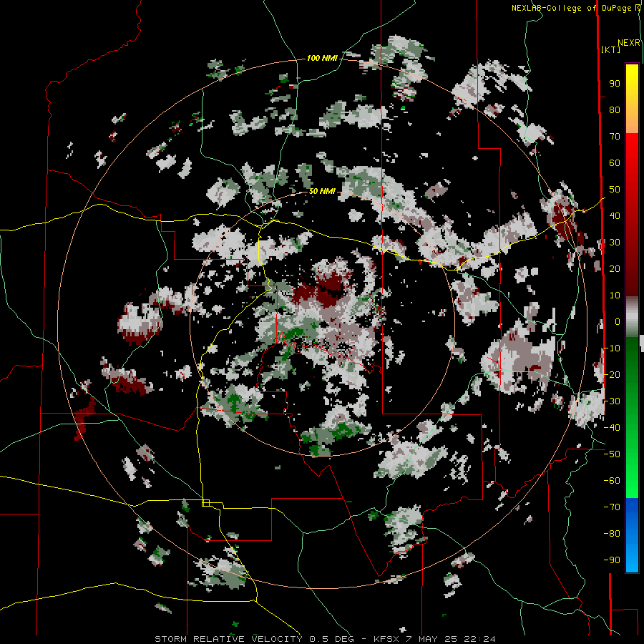The width and height of the screenshot is (644, 644).
Task: Click the '-40' legend value
Action: pos(612,428)
